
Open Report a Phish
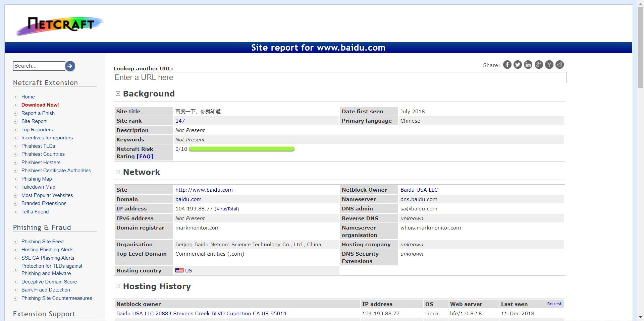pyautogui.click(x=38, y=113)
